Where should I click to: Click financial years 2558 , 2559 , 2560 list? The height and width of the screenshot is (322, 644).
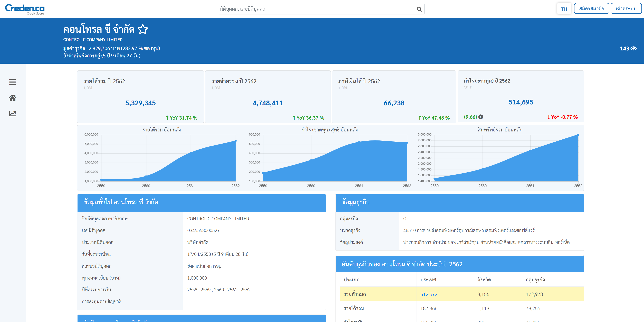(219, 290)
